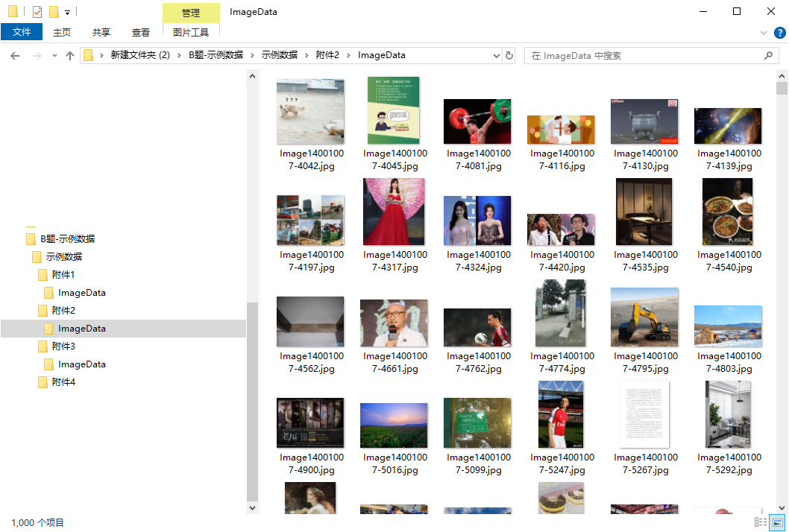
Task: Select thumbnail Image14001007-4661.jpg
Action: coord(394,323)
